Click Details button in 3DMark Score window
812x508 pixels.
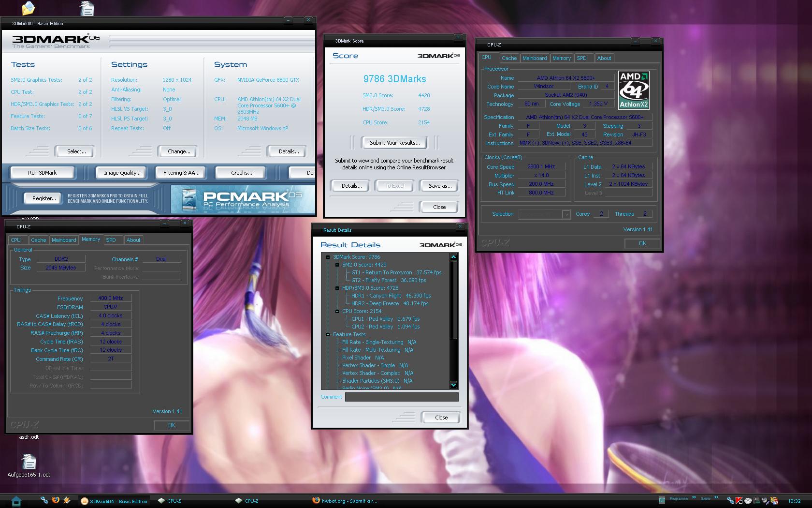[351, 186]
